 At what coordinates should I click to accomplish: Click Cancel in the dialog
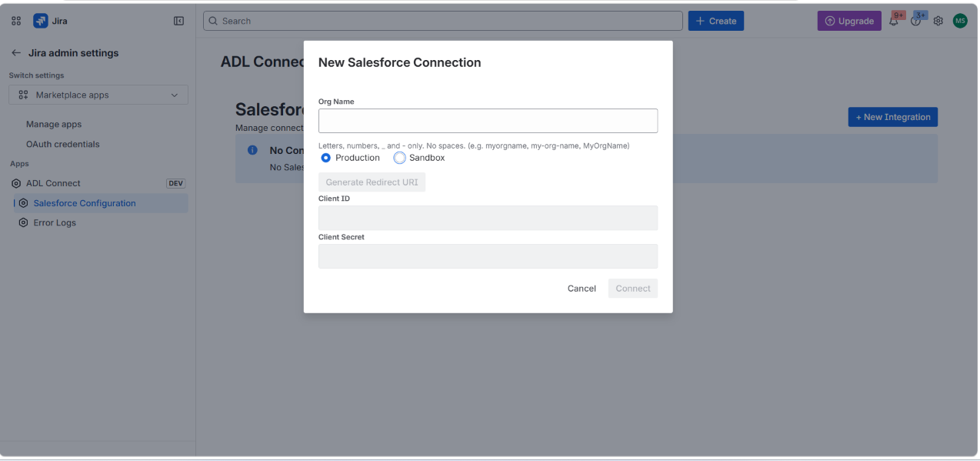(x=582, y=289)
